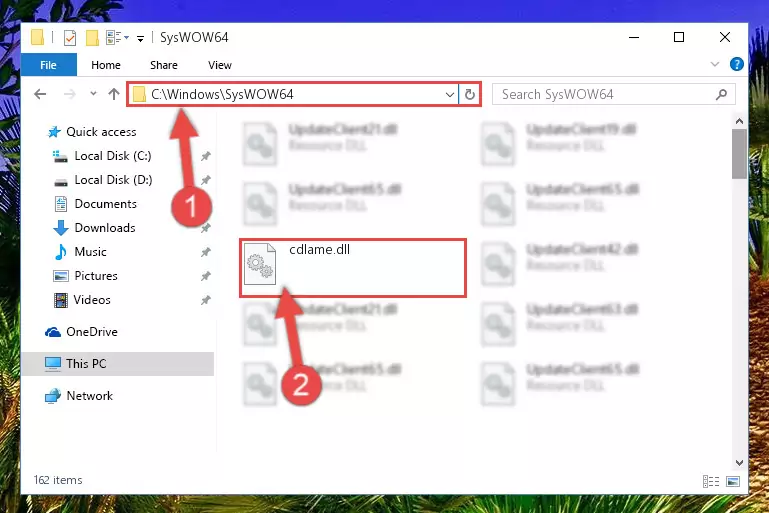Click the address bar path C:\Windows\SysWOW64

pyautogui.click(x=222, y=94)
